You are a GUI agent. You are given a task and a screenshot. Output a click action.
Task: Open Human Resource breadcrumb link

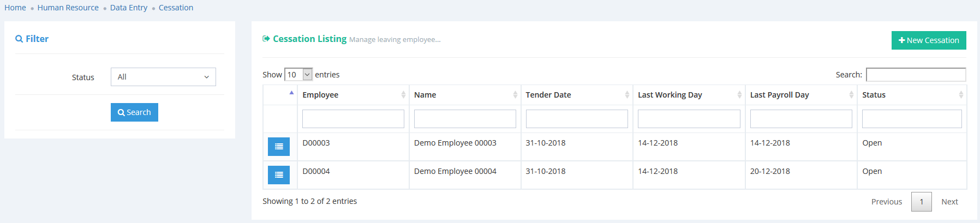point(68,8)
